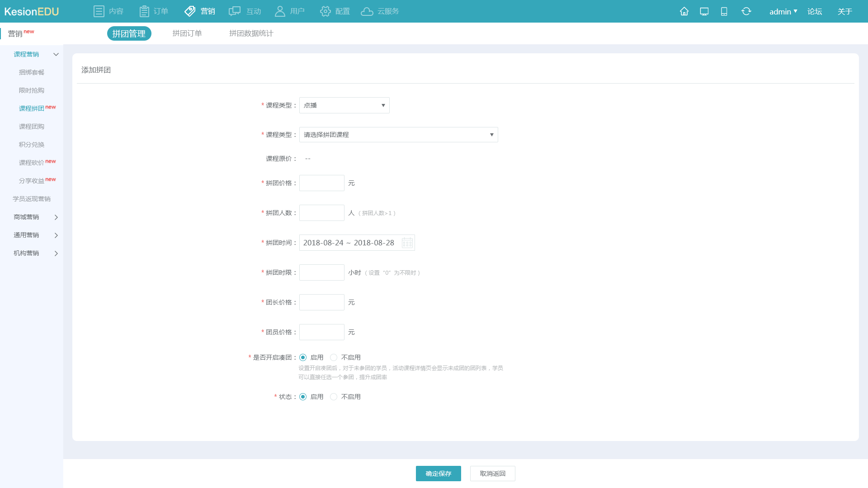Image resolution: width=868 pixels, height=488 pixels.
Task: Select 不启用 for 状态
Action: 334,397
